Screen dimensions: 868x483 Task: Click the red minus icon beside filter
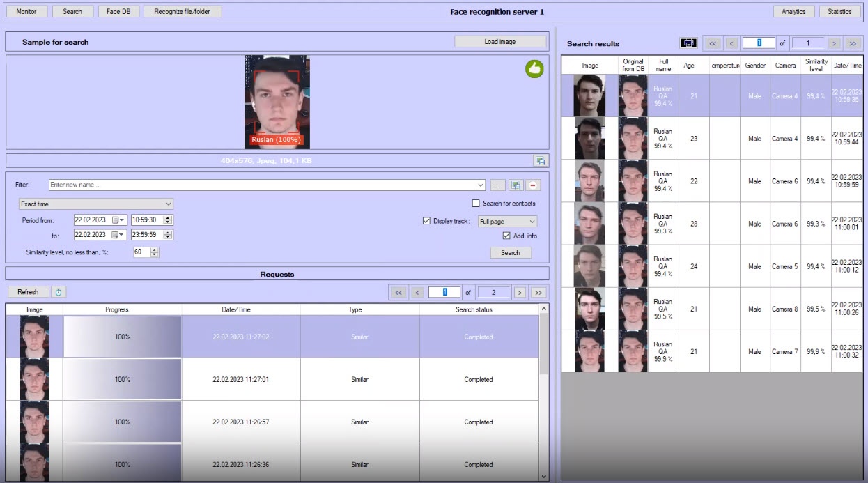(534, 185)
